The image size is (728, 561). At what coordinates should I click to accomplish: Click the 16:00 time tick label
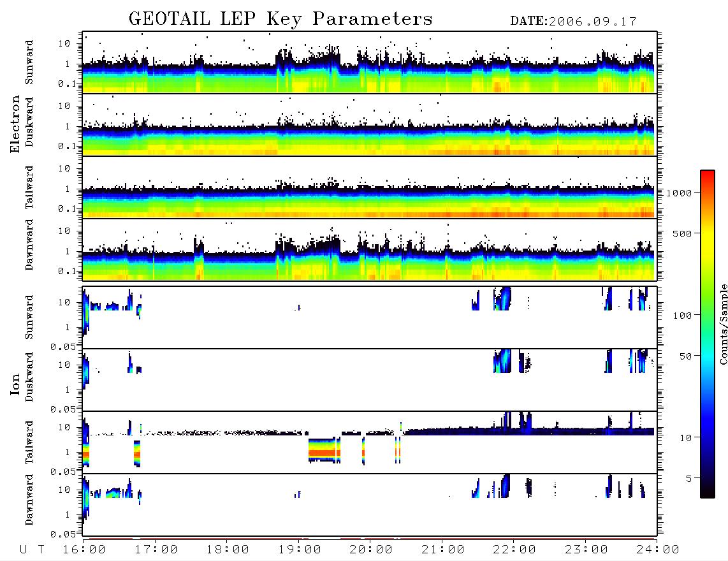85,550
